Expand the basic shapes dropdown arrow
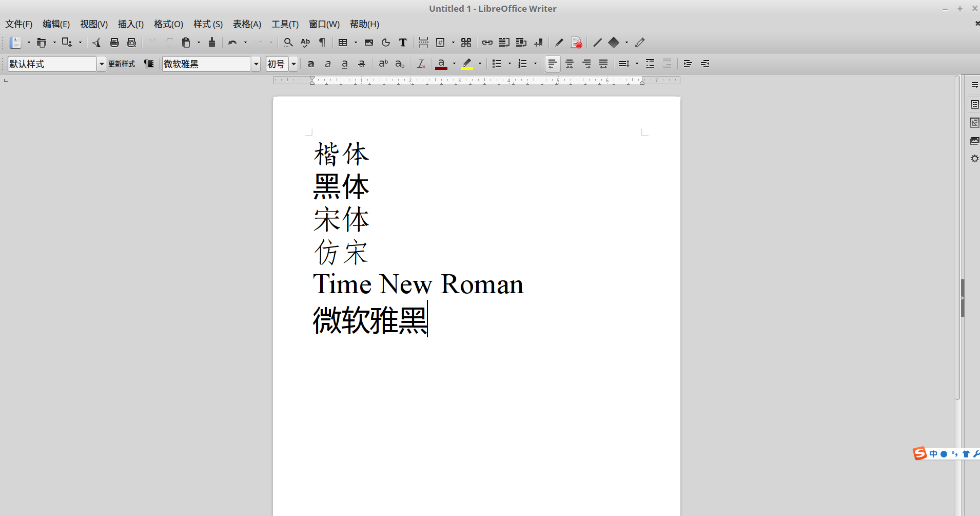The image size is (980, 516). 626,43
